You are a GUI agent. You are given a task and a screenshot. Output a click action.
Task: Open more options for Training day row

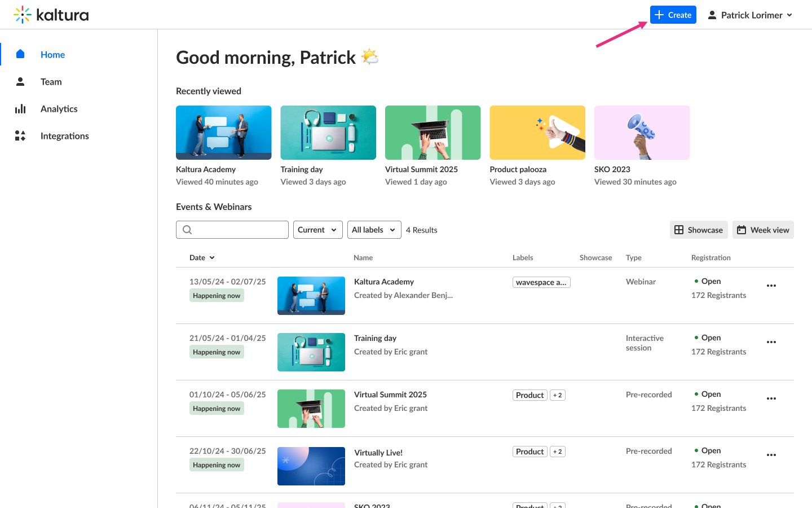[x=771, y=342]
